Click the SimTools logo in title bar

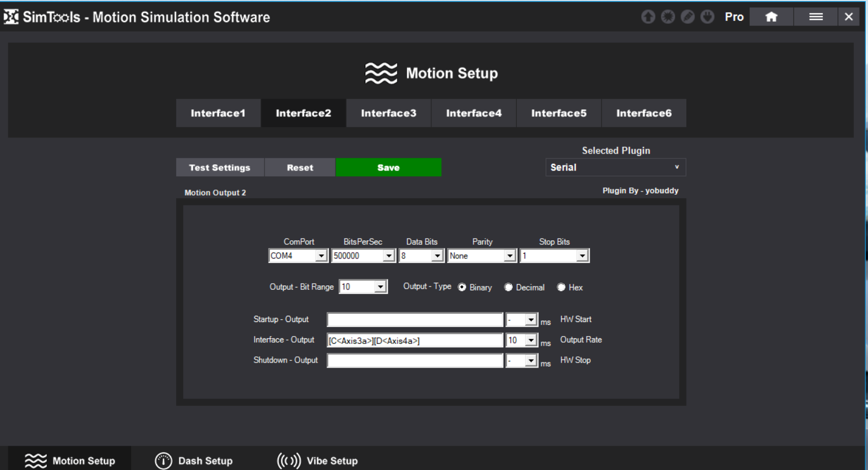coord(11,17)
